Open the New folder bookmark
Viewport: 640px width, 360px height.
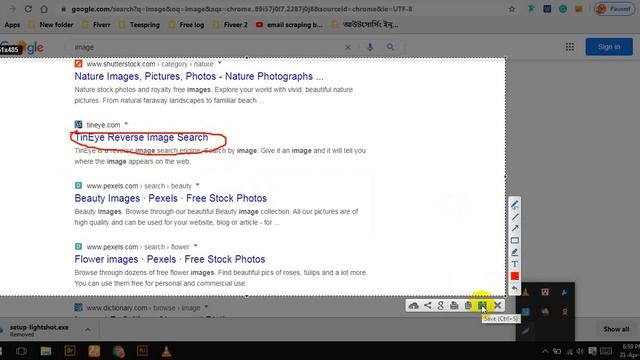pos(51,25)
